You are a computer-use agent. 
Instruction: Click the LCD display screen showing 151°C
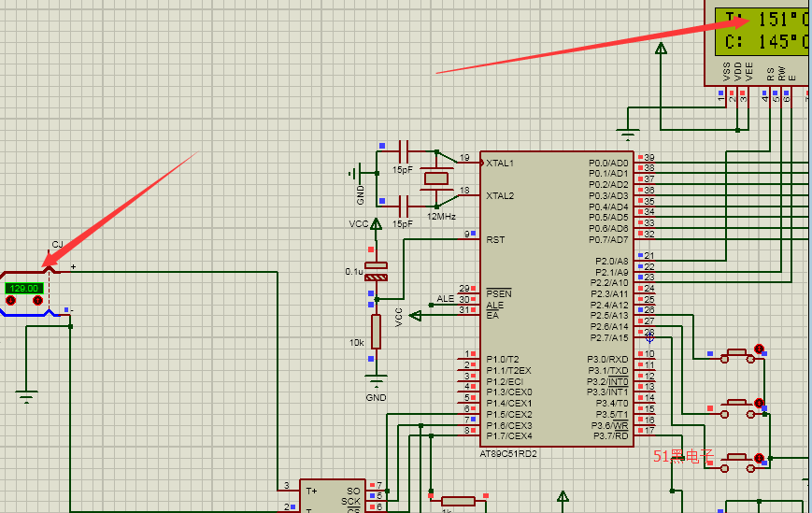point(762,30)
